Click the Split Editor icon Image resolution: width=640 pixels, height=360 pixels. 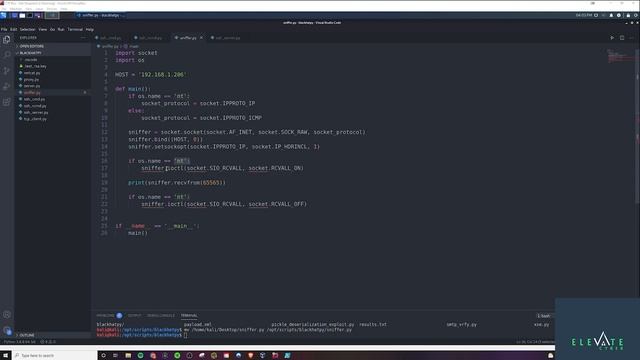click(622, 38)
